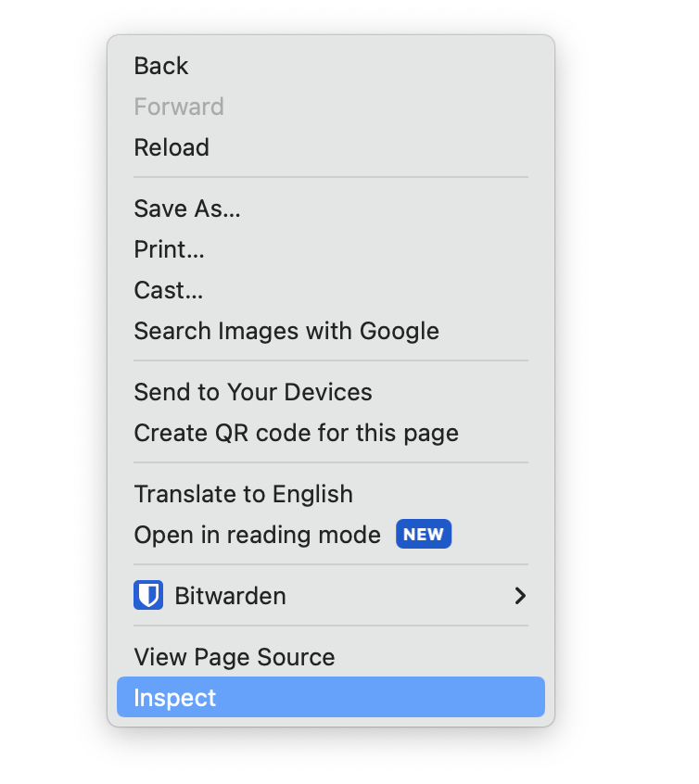Screen dimensions: 699x784
Task: Choose Save As… from context menu
Action: 187,209
